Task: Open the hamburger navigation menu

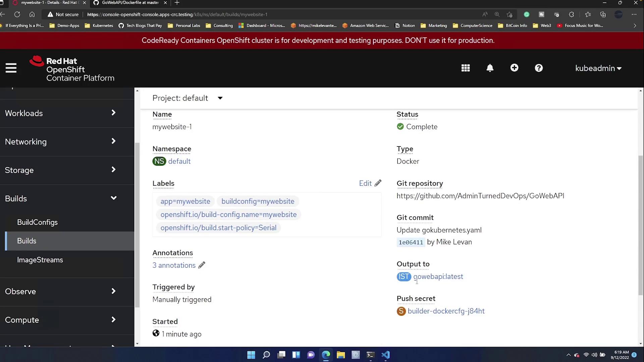Action: pos(11,68)
